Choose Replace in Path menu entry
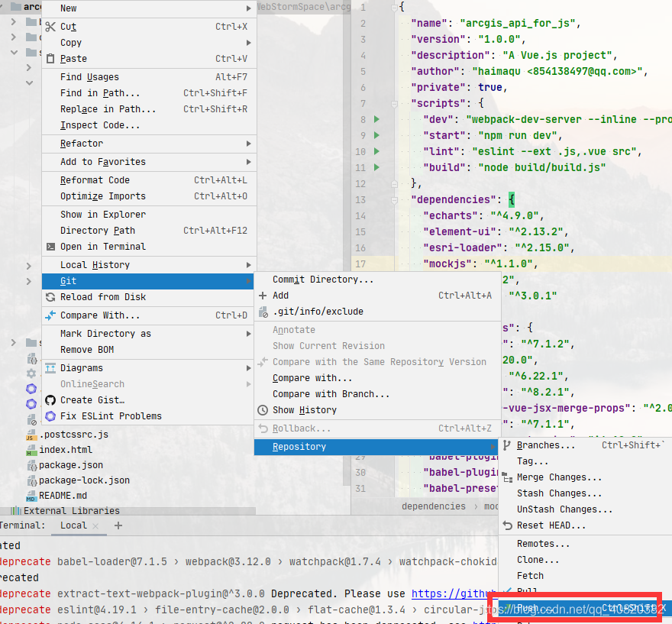Viewport: 672px width, 624px height. click(x=149, y=109)
